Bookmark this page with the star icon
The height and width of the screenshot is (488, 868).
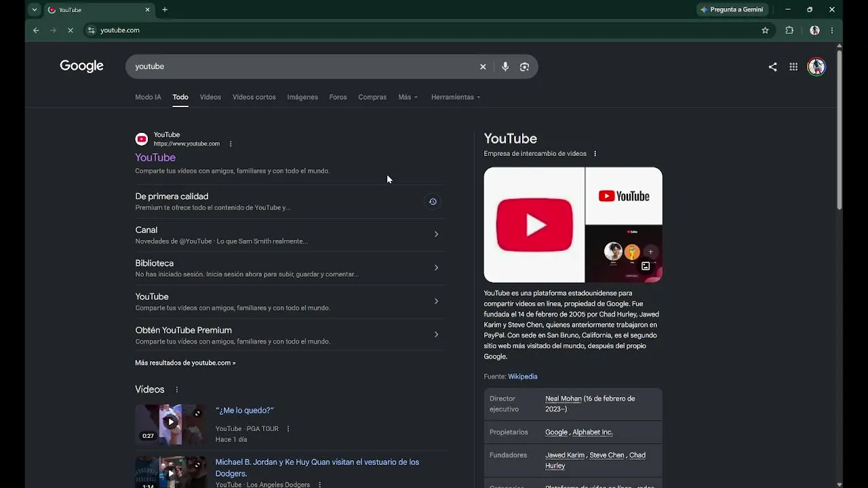(x=765, y=30)
